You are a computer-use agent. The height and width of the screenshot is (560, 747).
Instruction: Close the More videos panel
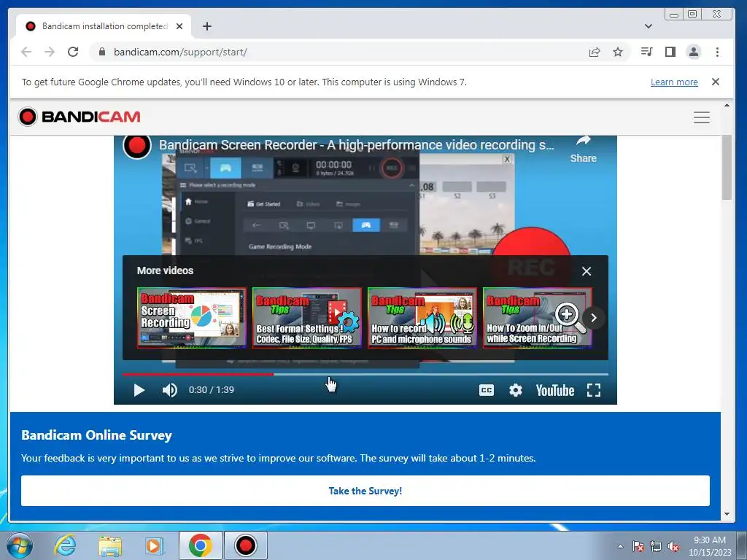(587, 271)
